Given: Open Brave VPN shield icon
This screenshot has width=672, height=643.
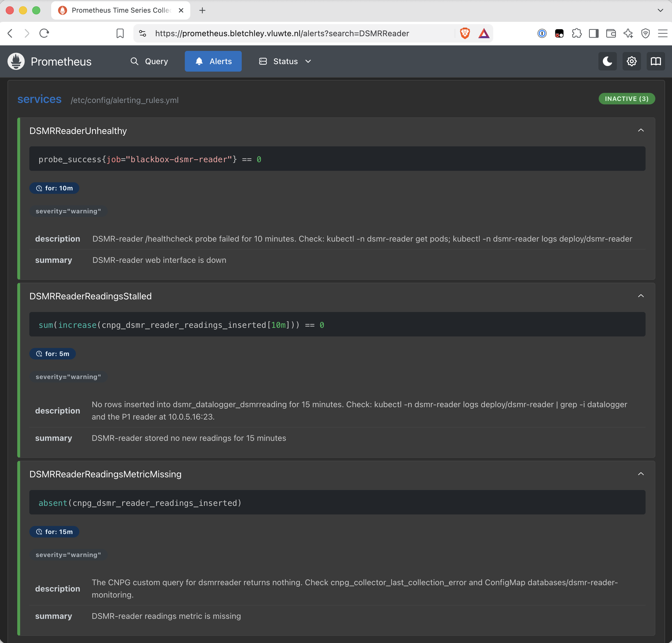Looking at the screenshot, I should pyautogui.click(x=645, y=33).
